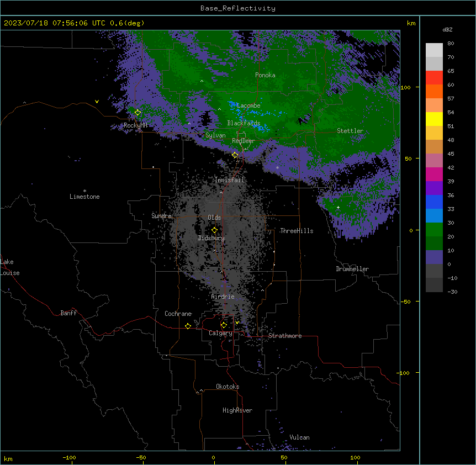Click the dBZ legend heading

[x=447, y=29]
